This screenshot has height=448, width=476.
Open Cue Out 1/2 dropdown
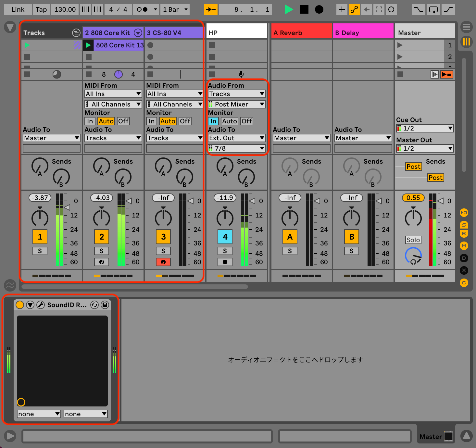pyautogui.click(x=425, y=128)
